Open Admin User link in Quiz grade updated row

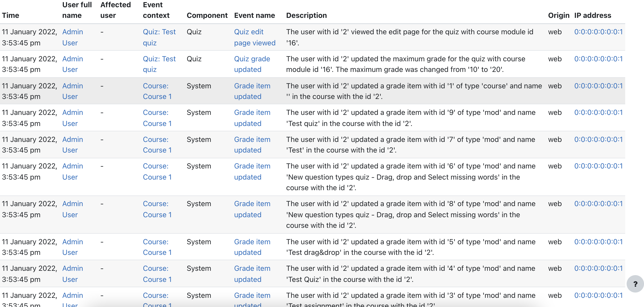tap(73, 64)
